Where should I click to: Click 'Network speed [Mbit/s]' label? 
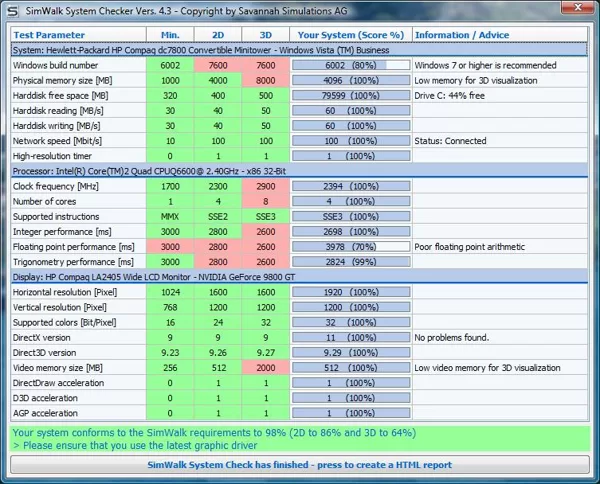pyautogui.click(x=57, y=141)
